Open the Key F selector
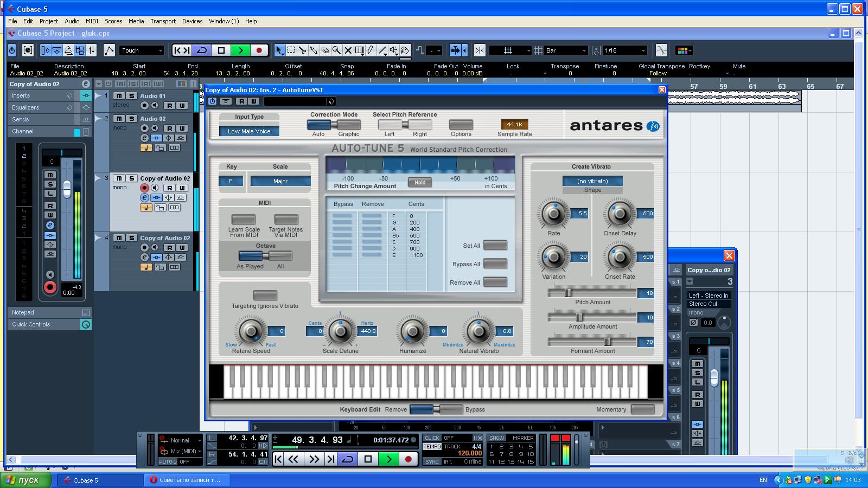 231,181
